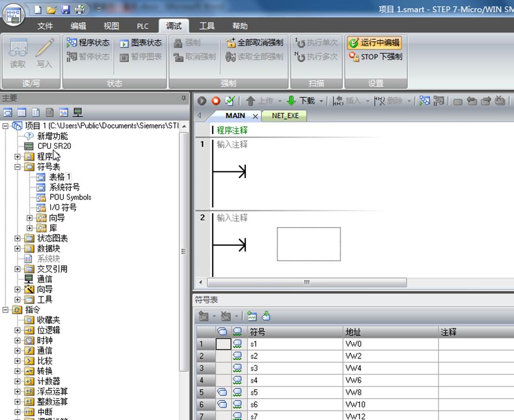Click the create symbol table icon

252,315
